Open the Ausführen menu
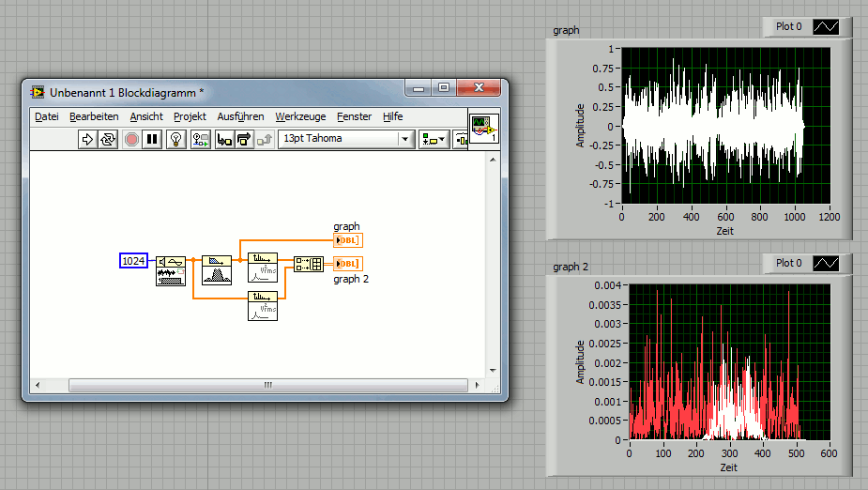868x490 pixels. tap(240, 116)
